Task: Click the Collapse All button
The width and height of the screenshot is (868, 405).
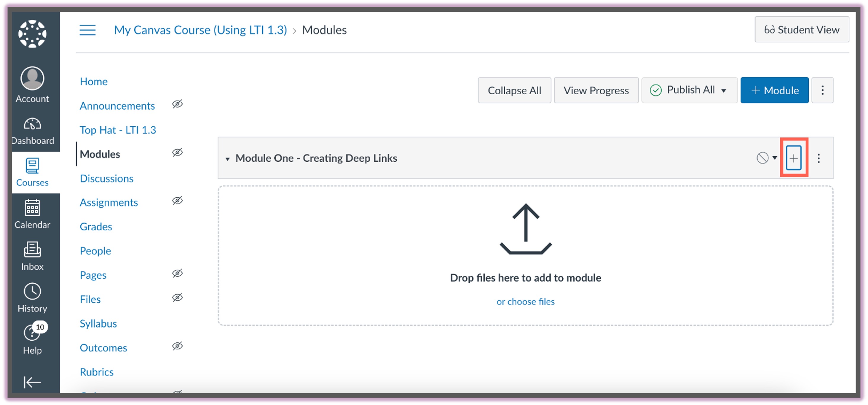Action: click(x=514, y=90)
